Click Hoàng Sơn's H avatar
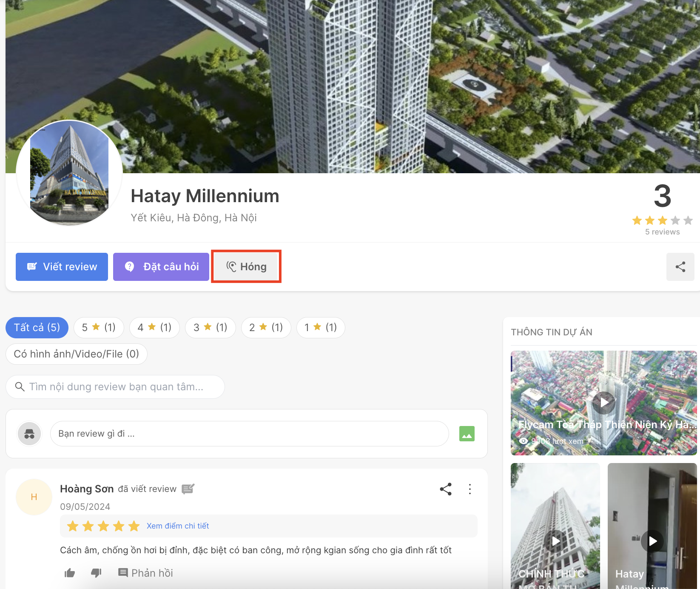Screen dimensions: 700x589 34,497
